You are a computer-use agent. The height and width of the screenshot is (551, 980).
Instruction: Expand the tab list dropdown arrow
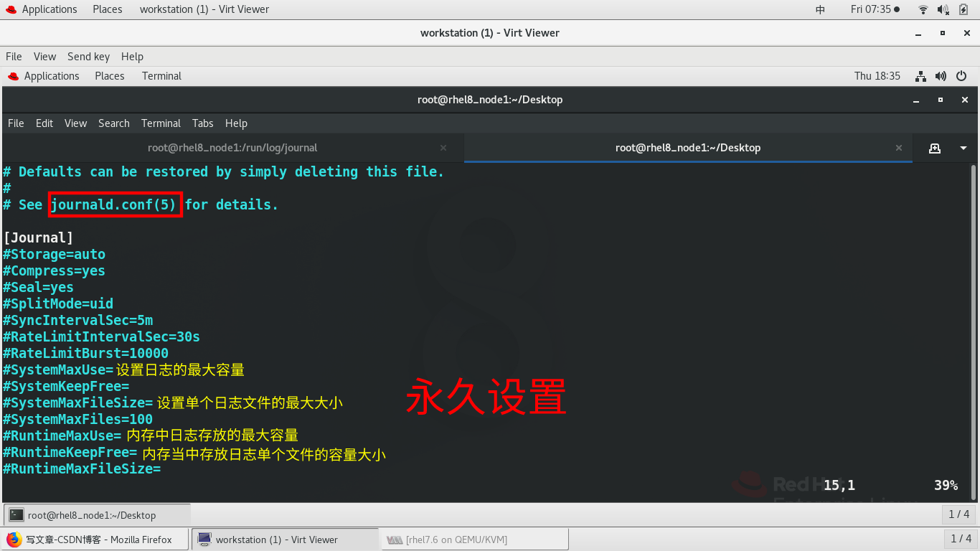[x=963, y=148]
